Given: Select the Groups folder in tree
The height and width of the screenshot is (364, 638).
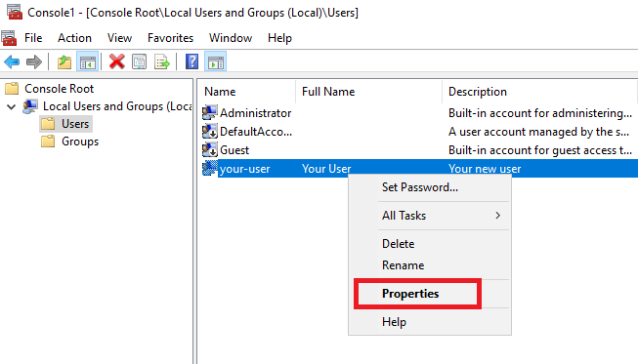Looking at the screenshot, I should tap(80, 142).
